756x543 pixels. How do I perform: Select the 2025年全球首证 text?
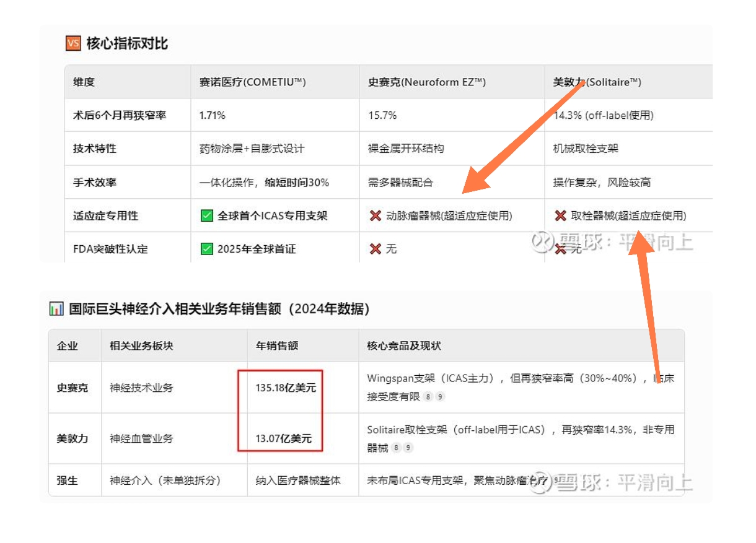(x=257, y=249)
